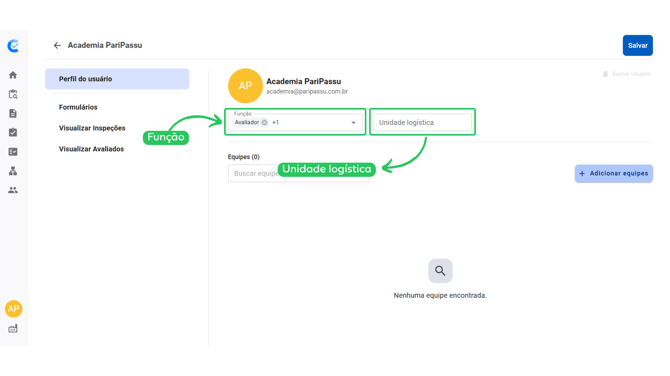
Task: Click Excluir Usuário link
Action: pyautogui.click(x=631, y=74)
